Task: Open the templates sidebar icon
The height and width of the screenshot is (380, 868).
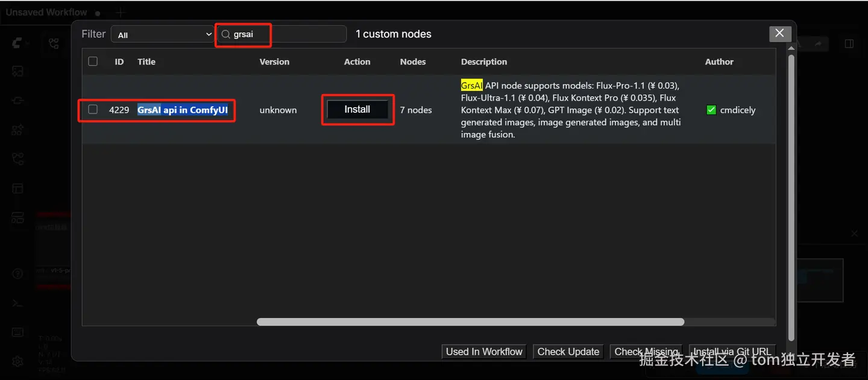Action: pyautogui.click(x=17, y=217)
